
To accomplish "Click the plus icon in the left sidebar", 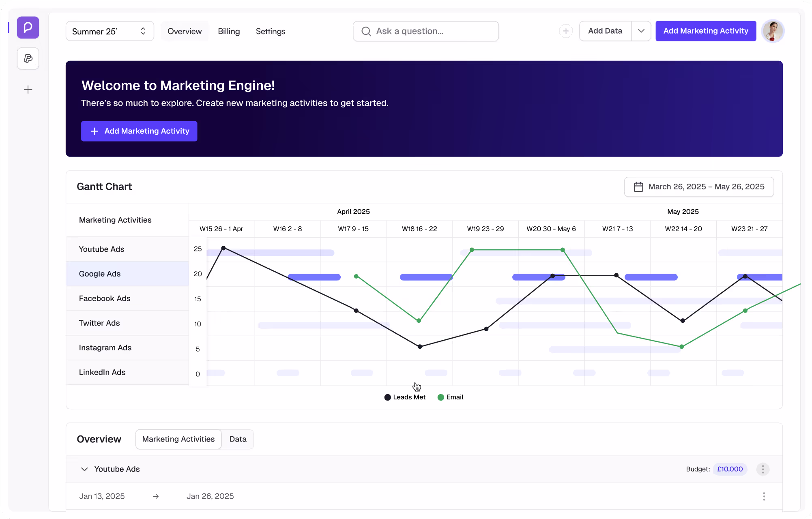I will pyautogui.click(x=28, y=89).
